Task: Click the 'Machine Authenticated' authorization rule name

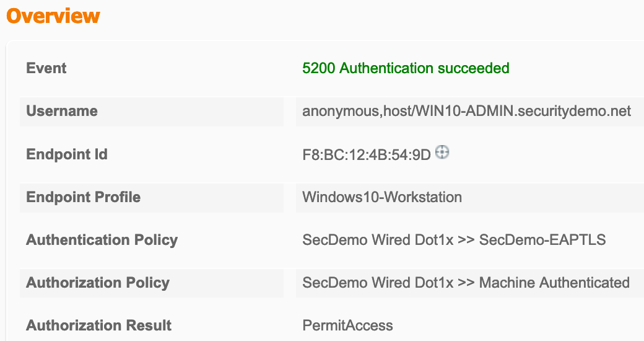Action: [554, 283]
